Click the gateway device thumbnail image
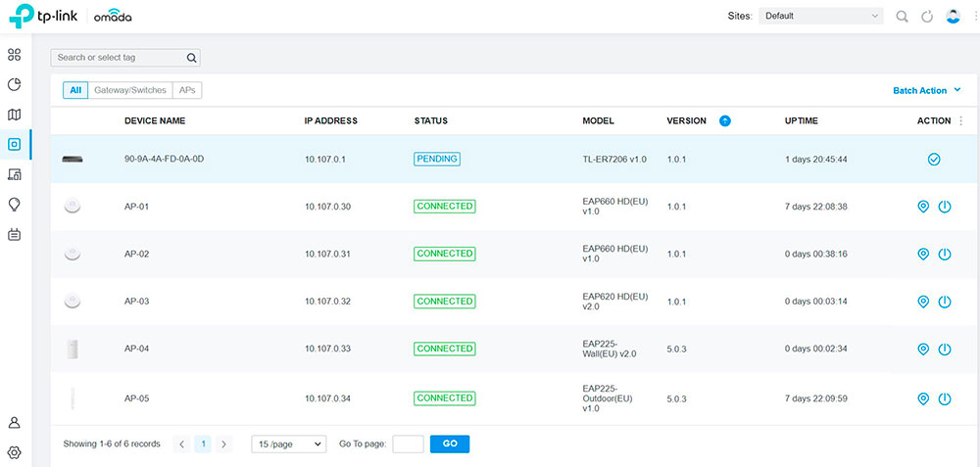 pos(73,160)
